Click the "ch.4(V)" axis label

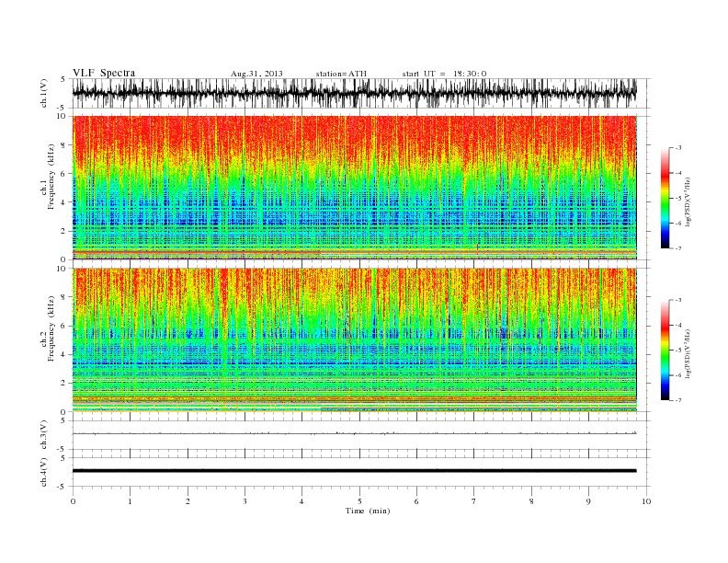[x=44, y=472]
